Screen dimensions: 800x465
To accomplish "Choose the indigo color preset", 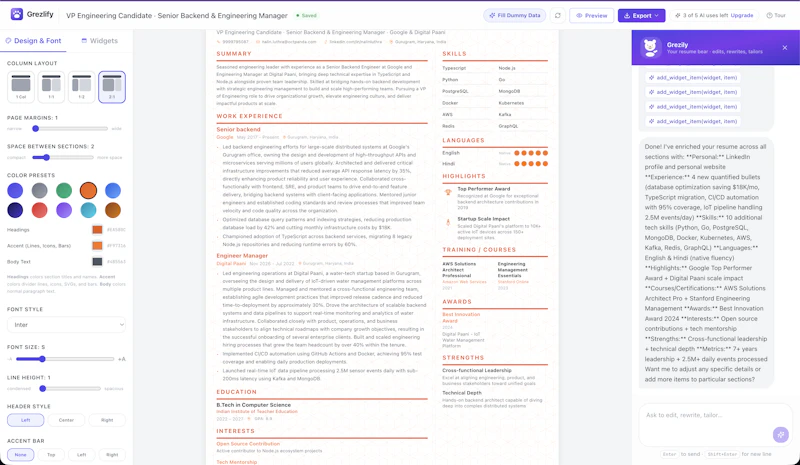I will coord(15,190).
